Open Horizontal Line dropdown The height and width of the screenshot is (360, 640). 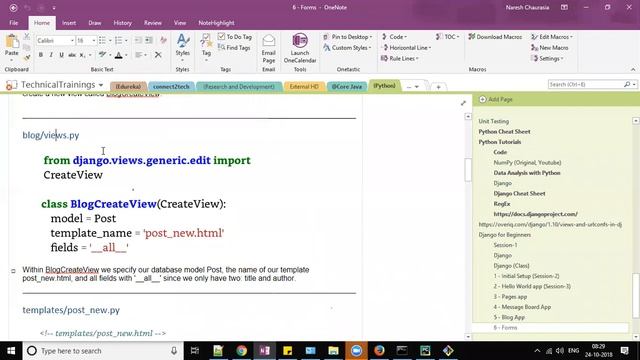click(x=406, y=48)
